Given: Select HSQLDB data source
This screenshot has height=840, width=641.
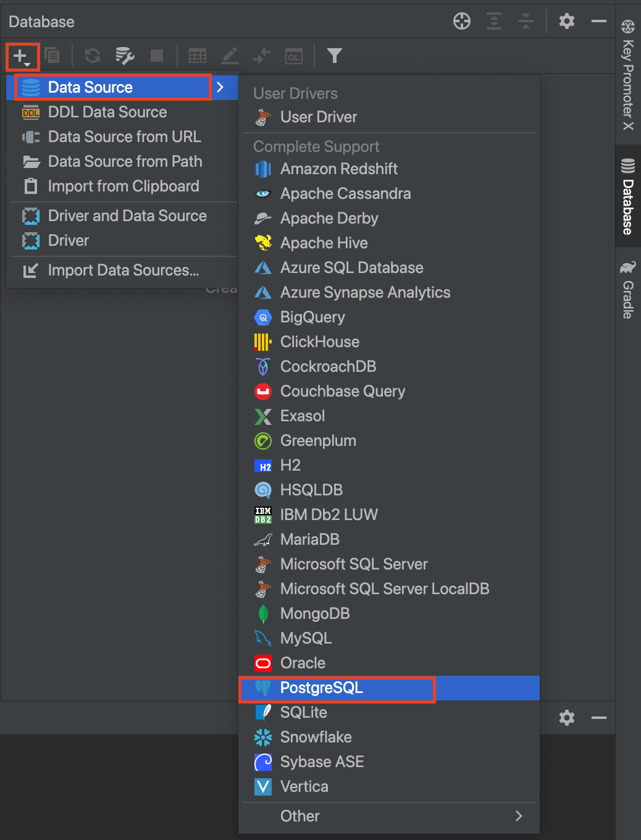Looking at the screenshot, I should click(x=389, y=490).
